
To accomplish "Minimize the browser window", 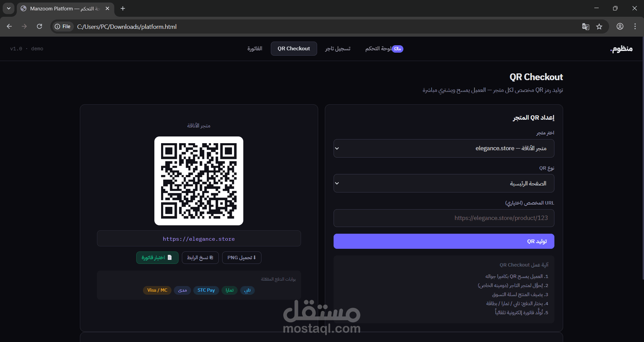I will [x=596, y=8].
